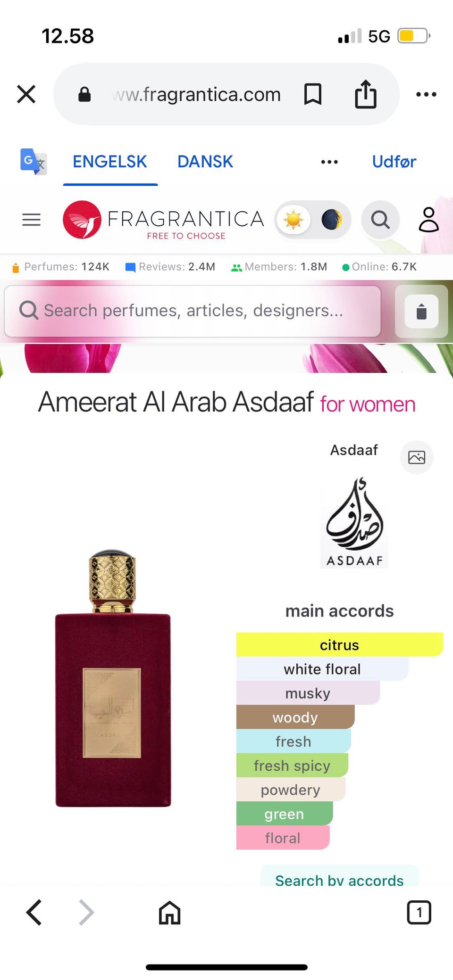Image resolution: width=453 pixels, height=980 pixels.
Task: Tap the share icon in address bar
Action: (x=366, y=94)
